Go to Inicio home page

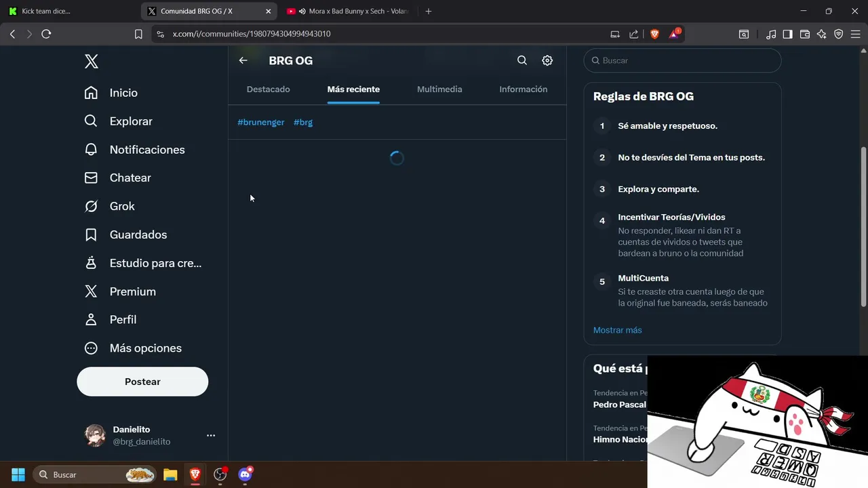coord(111,93)
